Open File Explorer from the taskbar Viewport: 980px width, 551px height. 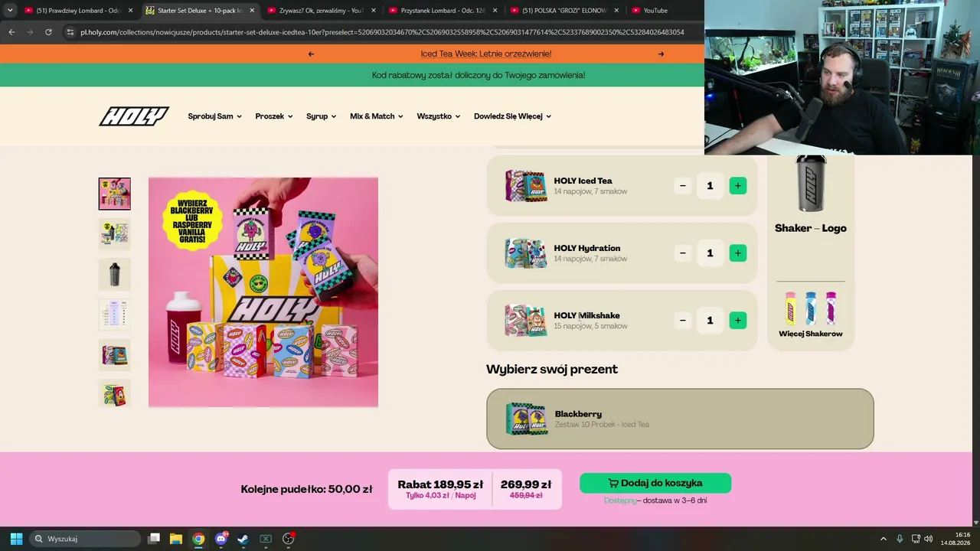tap(176, 539)
